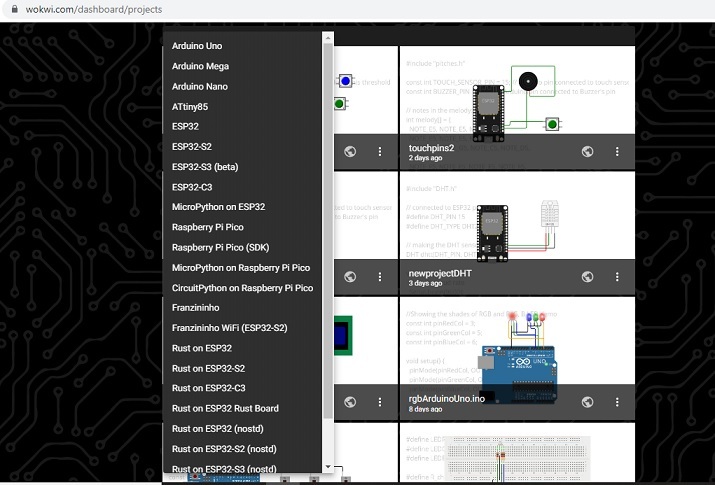Screen dimensions: 715x485
Task: Open three-dot menu in card left of newprojectDHT
Action: [x=380, y=277]
